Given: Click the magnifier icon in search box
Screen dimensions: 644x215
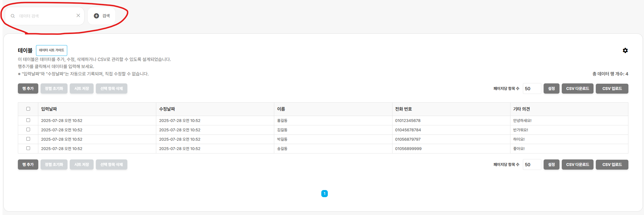Looking at the screenshot, I should [13, 16].
